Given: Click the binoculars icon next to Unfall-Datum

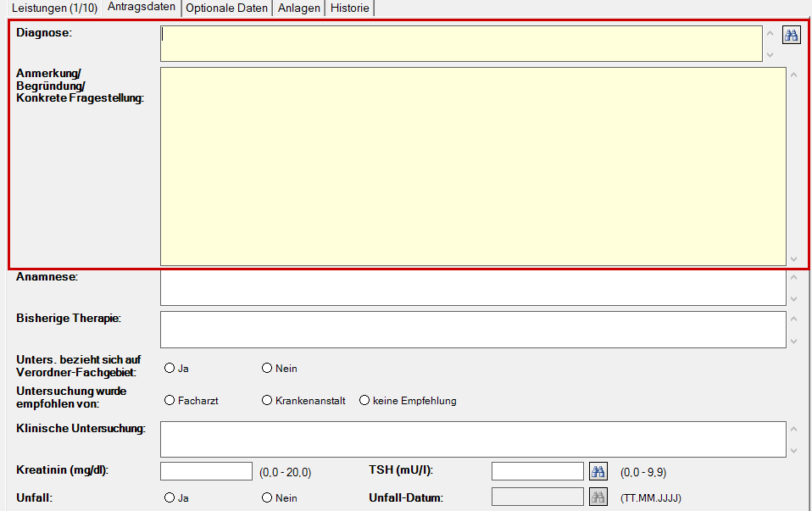Looking at the screenshot, I should coord(598,497).
